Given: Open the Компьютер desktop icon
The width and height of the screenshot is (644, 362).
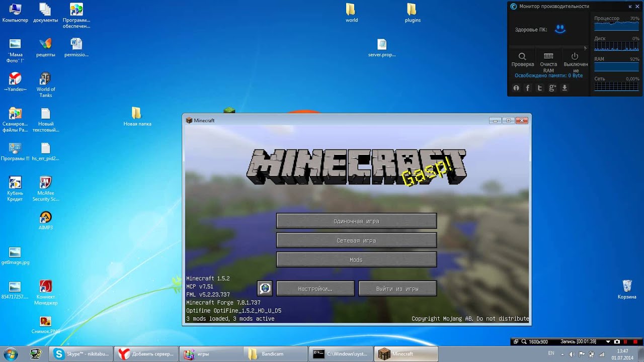Looking at the screenshot, I should [15, 13].
